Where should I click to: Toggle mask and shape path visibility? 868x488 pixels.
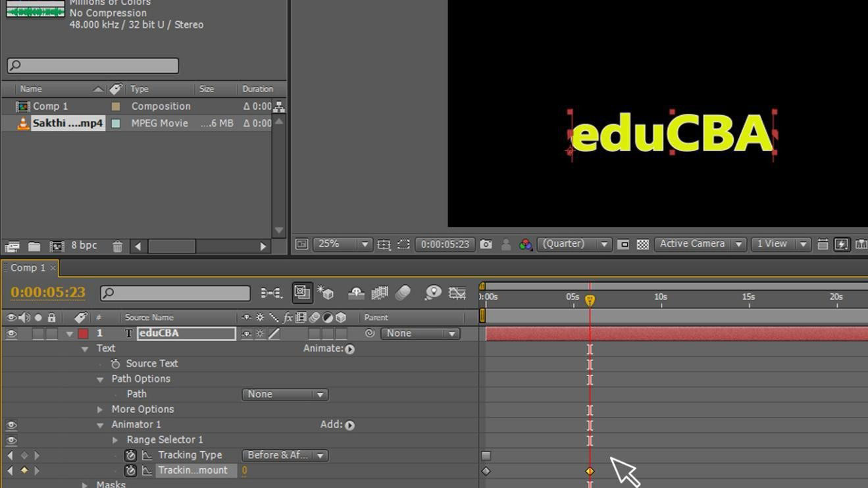pyautogui.click(x=403, y=244)
